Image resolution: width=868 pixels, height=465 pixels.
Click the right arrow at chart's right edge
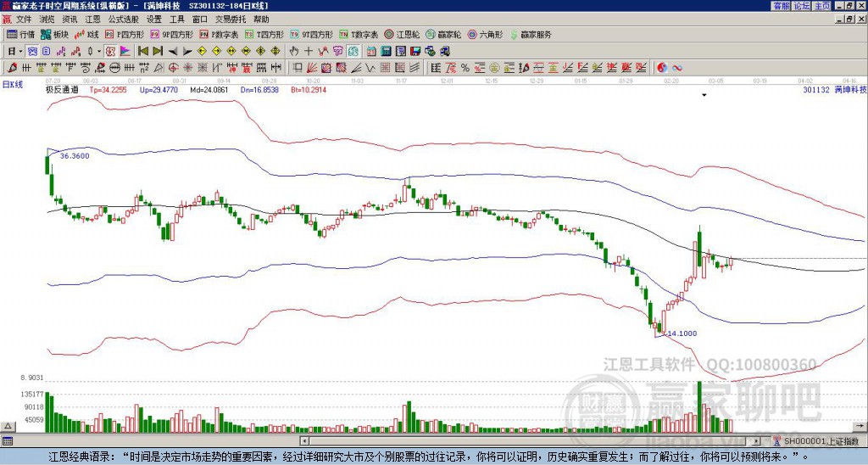click(860, 426)
